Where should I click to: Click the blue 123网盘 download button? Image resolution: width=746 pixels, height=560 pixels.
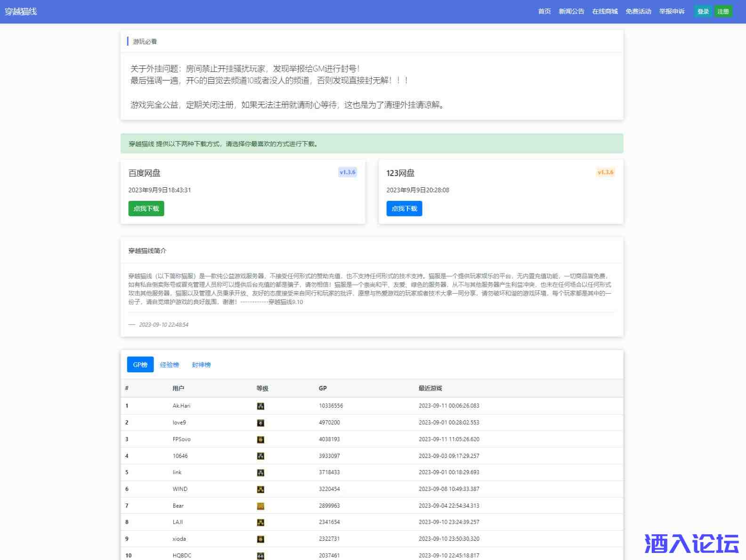(404, 208)
